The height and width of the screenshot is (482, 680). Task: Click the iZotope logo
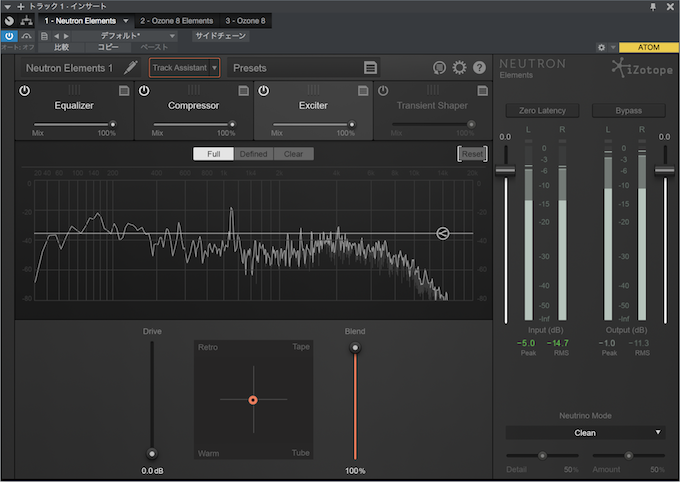click(642, 68)
